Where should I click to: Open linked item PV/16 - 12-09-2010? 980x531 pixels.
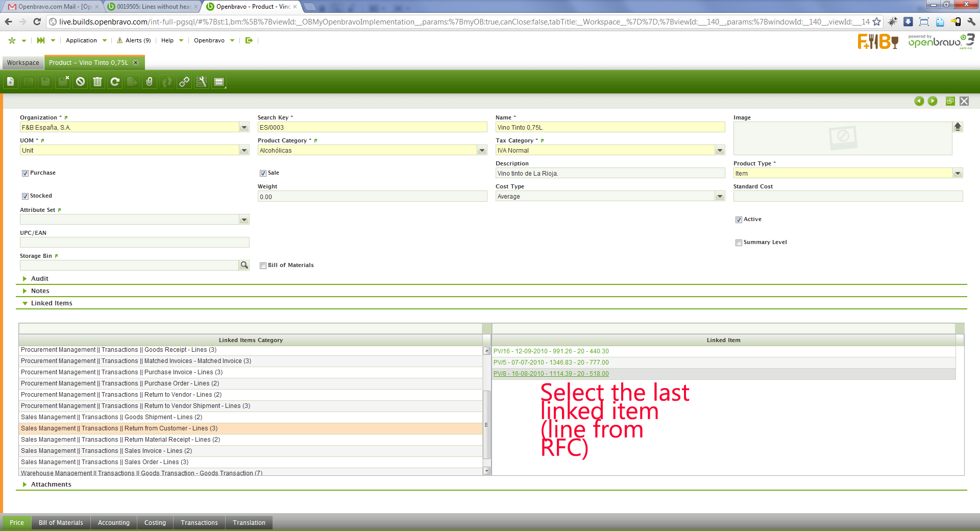point(551,351)
